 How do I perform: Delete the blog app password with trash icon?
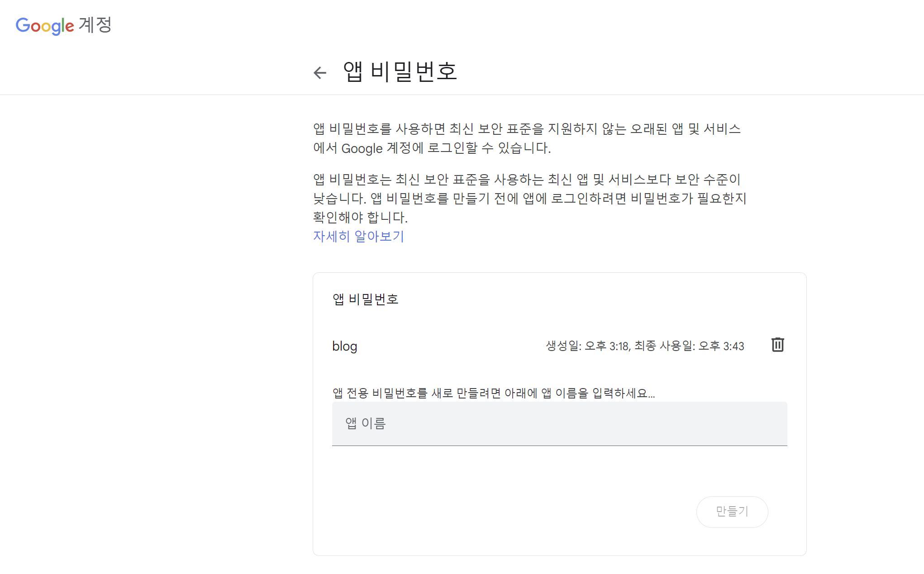coord(777,345)
